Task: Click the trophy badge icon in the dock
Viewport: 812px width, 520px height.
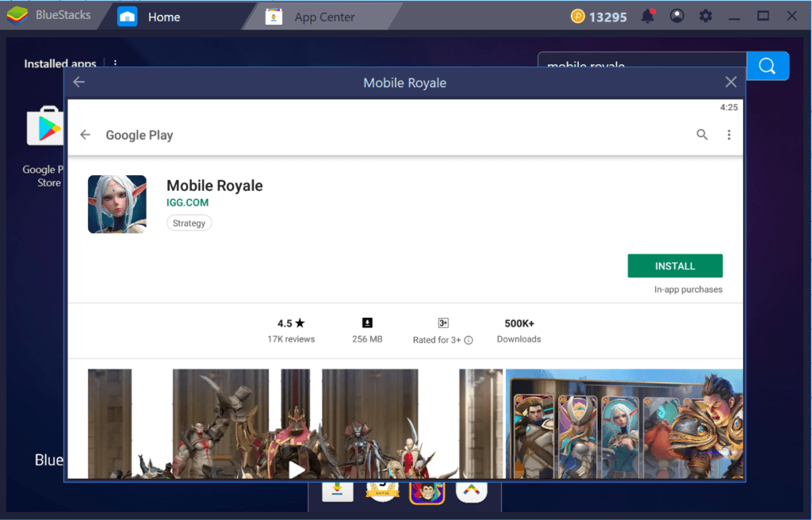Action: pos(381,490)
